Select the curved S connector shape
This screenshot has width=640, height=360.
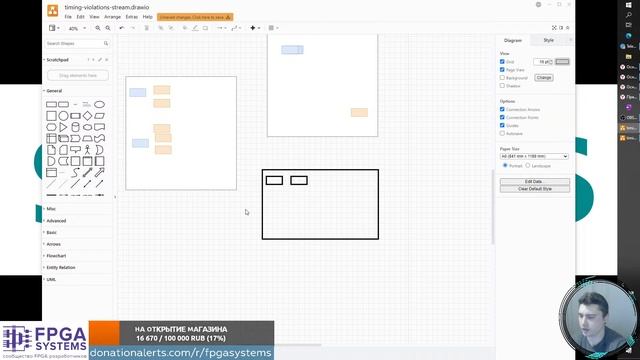pos(75,173)
